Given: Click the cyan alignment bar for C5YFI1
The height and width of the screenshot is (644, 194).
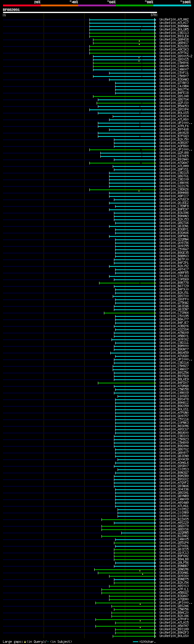Looking at the screenshot, I should (132, 73).
